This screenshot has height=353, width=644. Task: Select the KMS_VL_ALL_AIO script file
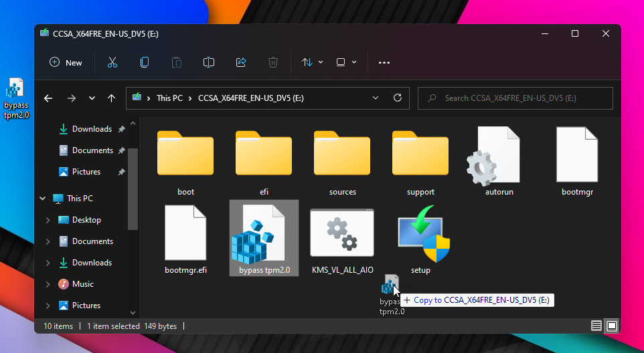pos(342,240)
